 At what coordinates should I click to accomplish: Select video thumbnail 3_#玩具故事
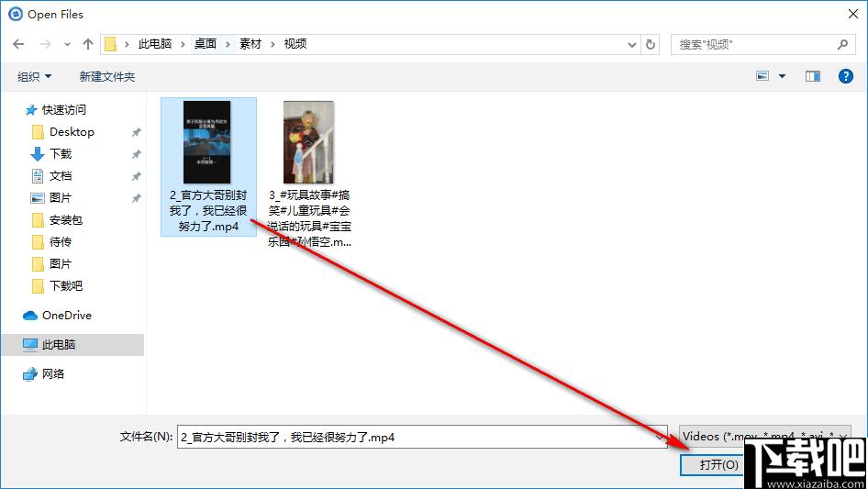pyautogui.click(x=308, y=142)
